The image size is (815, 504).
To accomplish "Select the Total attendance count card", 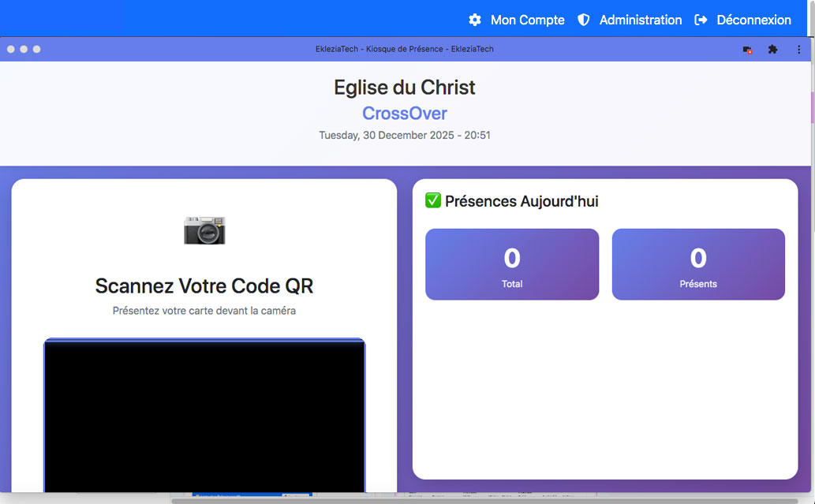I will (512, 264).
